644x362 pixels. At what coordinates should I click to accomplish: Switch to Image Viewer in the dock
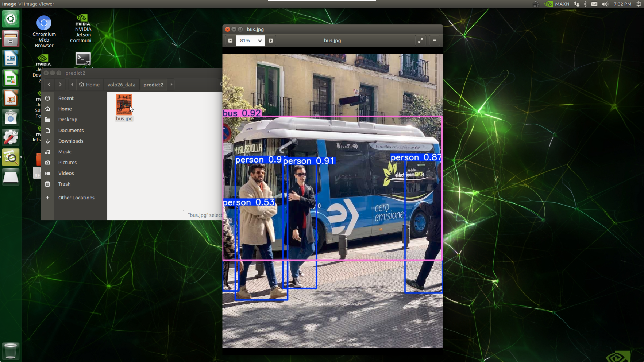point(11,157)
